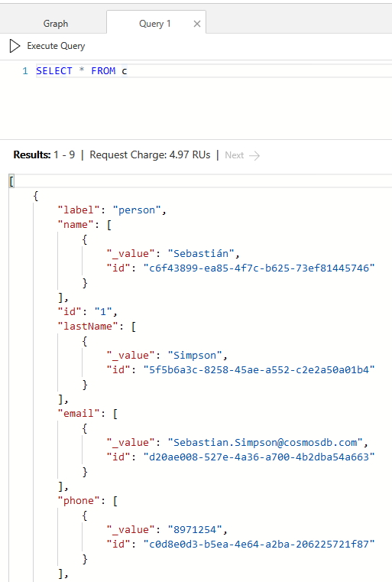Close the Query 1 tab
This screenshot has height=582, width=392.
[x=197, y=24]
